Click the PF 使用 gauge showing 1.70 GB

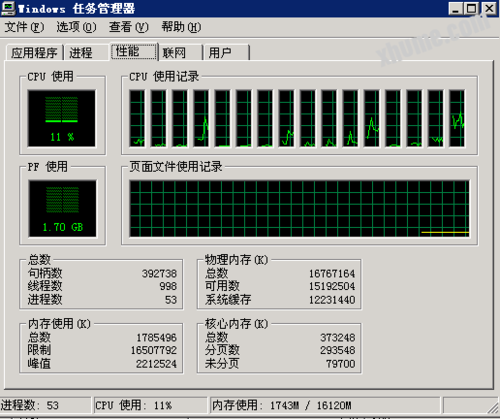click(x=62, y=209)
